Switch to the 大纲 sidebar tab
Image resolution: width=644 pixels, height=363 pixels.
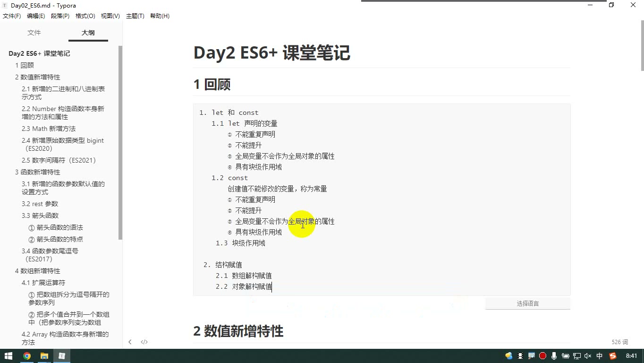pos(88,33)
